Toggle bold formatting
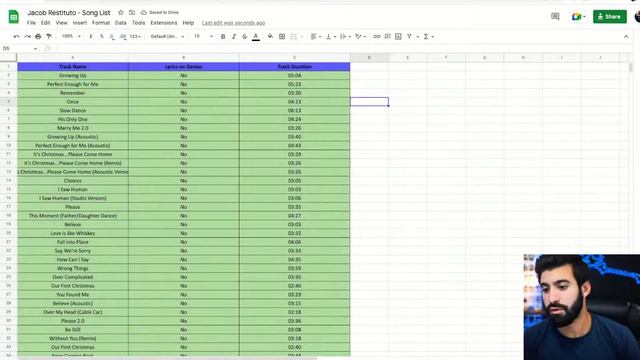640x360 pixels. pyautogui.click(x=223, y=37)
